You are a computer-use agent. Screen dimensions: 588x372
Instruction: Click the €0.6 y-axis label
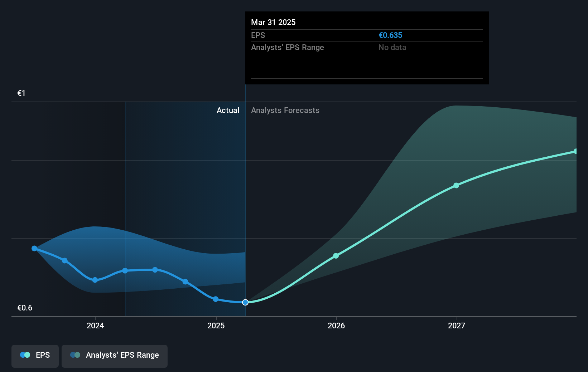coord(25,308)
